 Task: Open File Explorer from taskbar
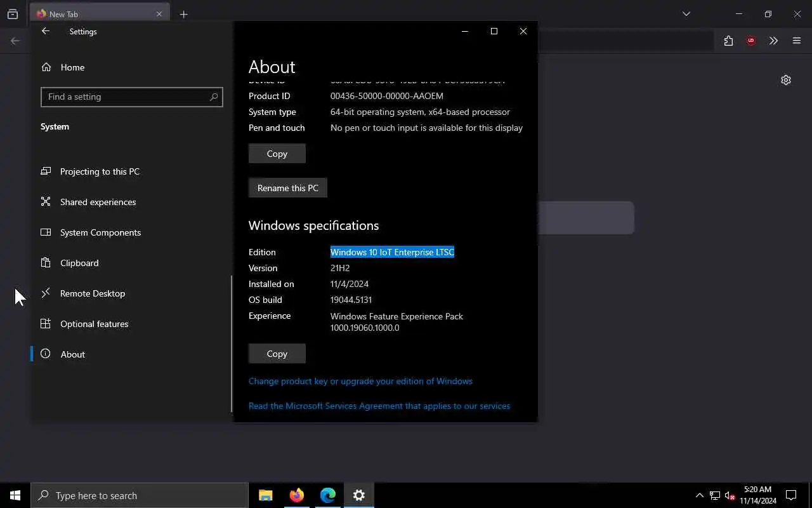tap(266, 495)
